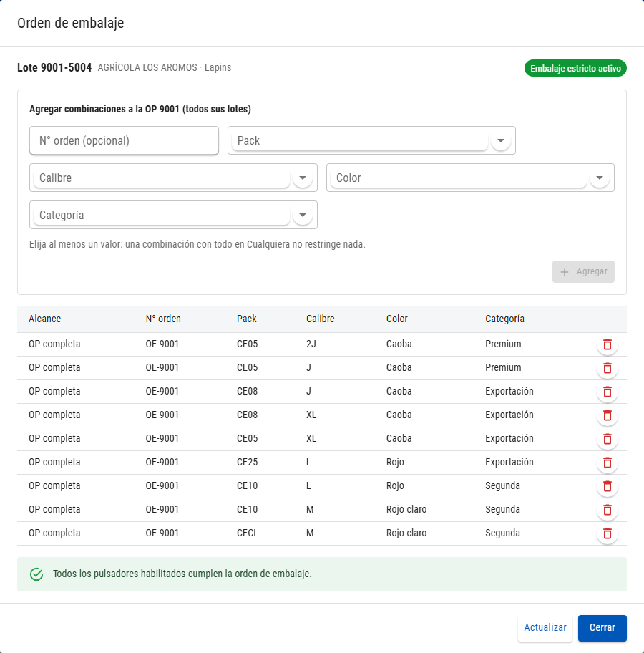This screenshot has width=644, height=653.
Task: Click the N° orden column header
Action: coord(163,319)
